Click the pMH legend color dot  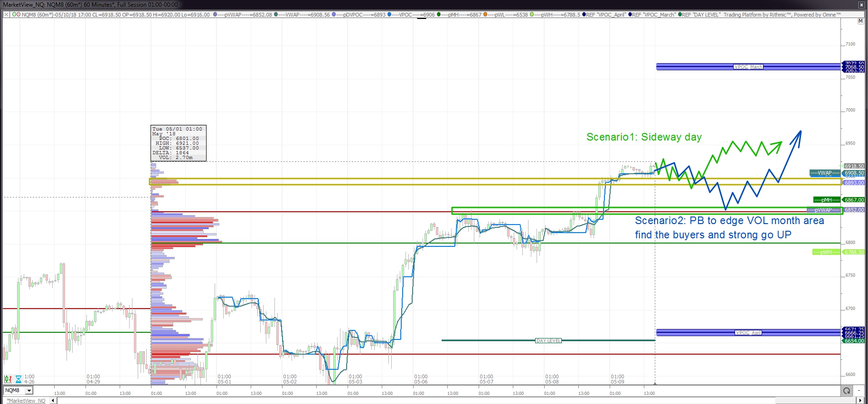point(439,15)
